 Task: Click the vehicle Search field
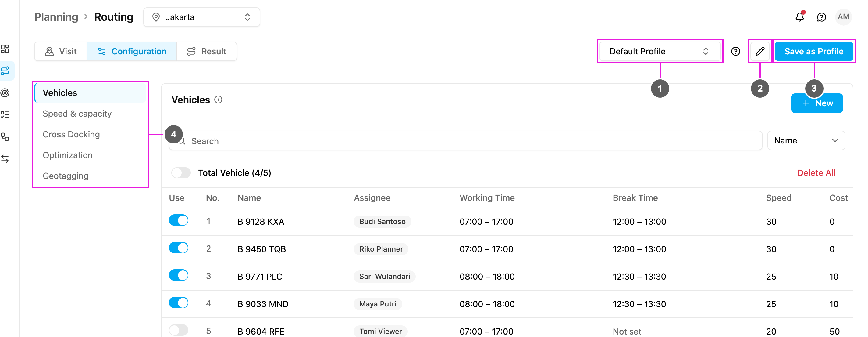click(465, 141)
